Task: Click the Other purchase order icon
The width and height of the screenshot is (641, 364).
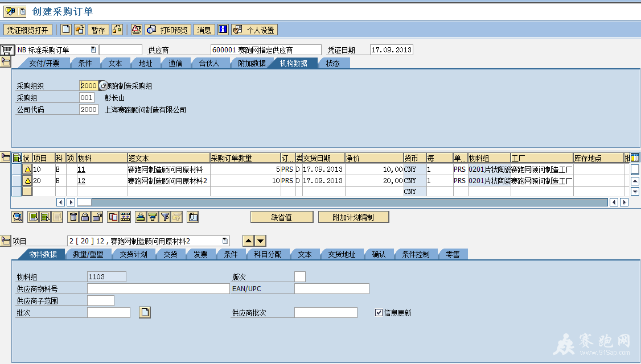Action: 80,30
